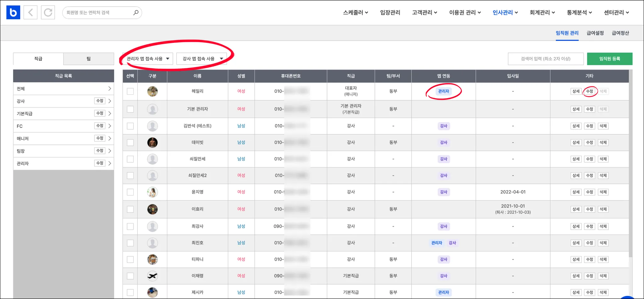Click 수정 for 헤일리's row
The image size is (644, 299).
[x=590, y=91]
